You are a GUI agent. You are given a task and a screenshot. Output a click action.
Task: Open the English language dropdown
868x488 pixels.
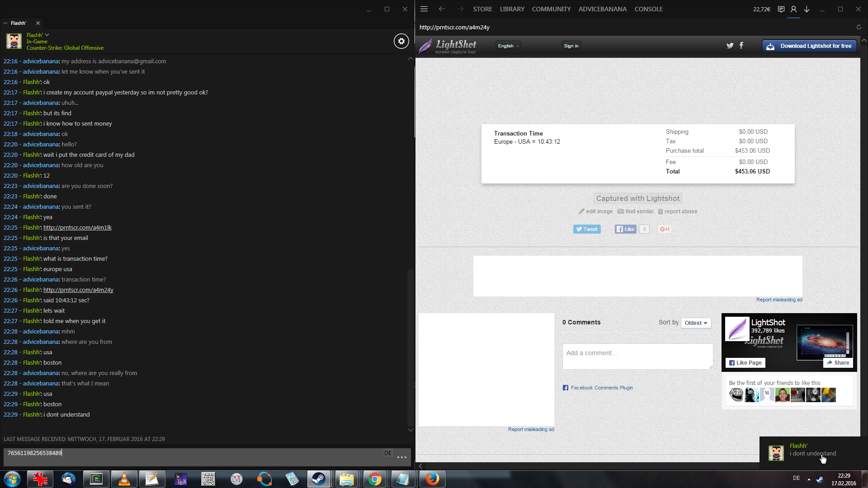coord(508,46)
